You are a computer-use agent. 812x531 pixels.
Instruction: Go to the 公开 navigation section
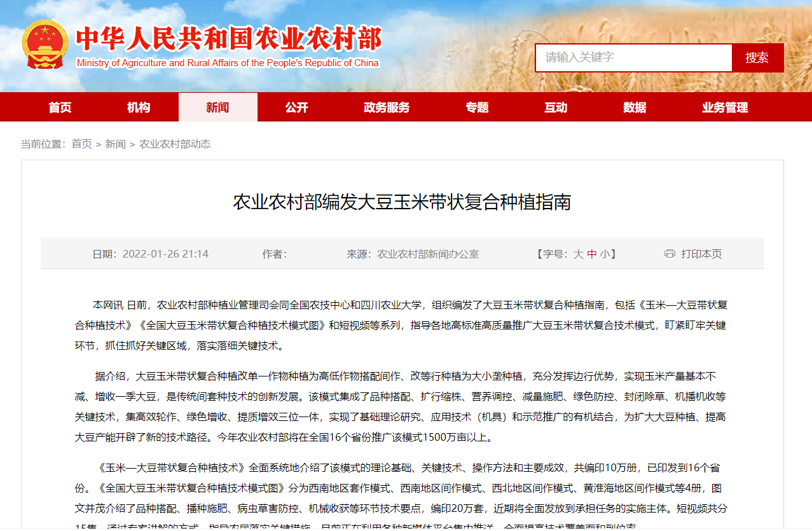[296, 107]
